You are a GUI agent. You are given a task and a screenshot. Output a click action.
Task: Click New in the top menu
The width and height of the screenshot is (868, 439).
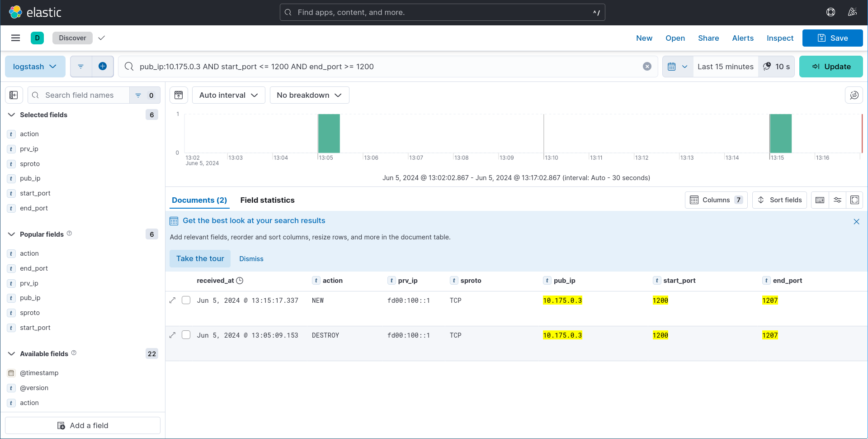644,38
